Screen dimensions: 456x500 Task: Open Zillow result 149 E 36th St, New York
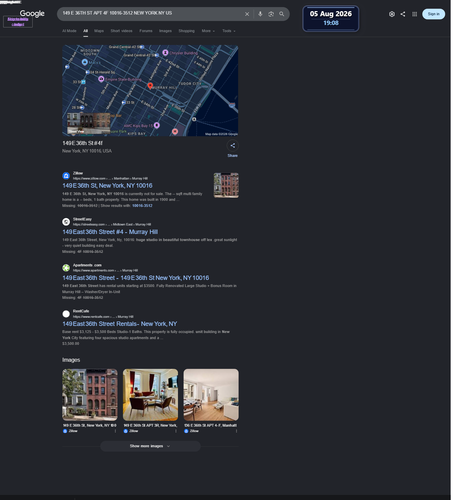tap(107, 186)
